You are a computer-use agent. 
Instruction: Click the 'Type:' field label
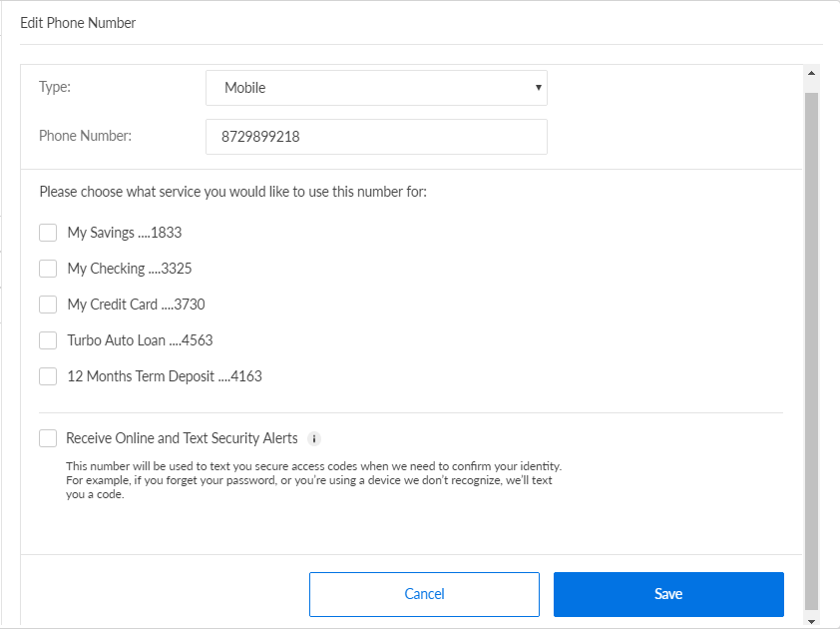point(55,87)
